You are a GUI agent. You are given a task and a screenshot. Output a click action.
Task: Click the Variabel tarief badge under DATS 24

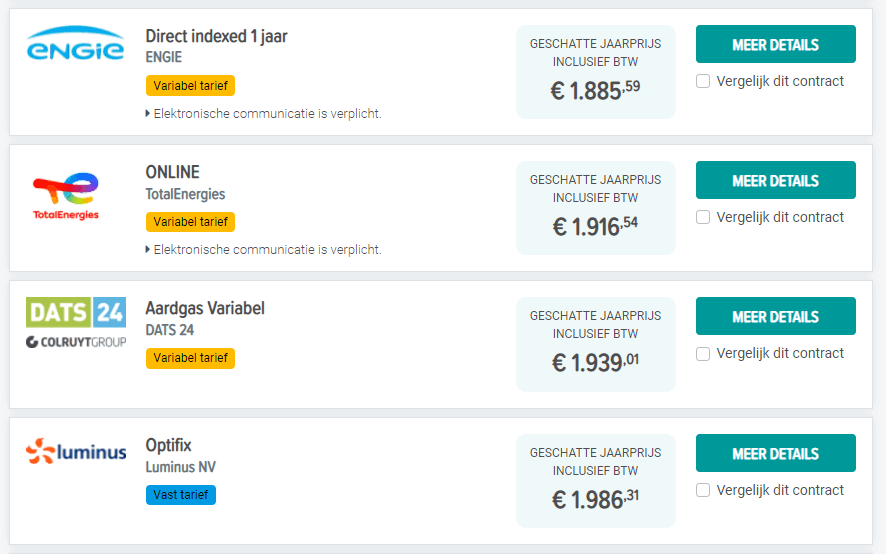point(190,358)
